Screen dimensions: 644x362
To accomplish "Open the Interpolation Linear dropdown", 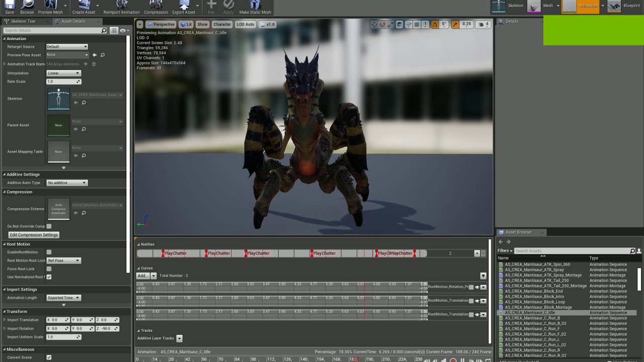I will tap(63, 73).
